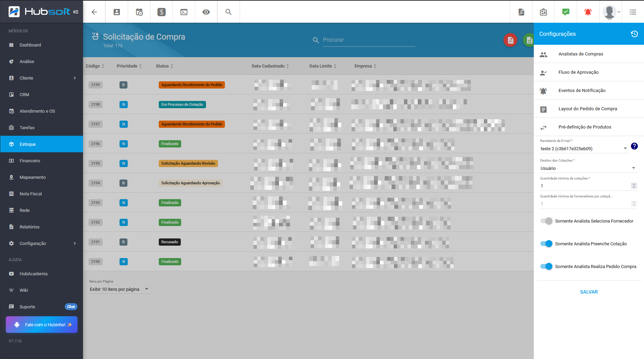Open the Remetente de E-mail dropdown

(626, 148)
